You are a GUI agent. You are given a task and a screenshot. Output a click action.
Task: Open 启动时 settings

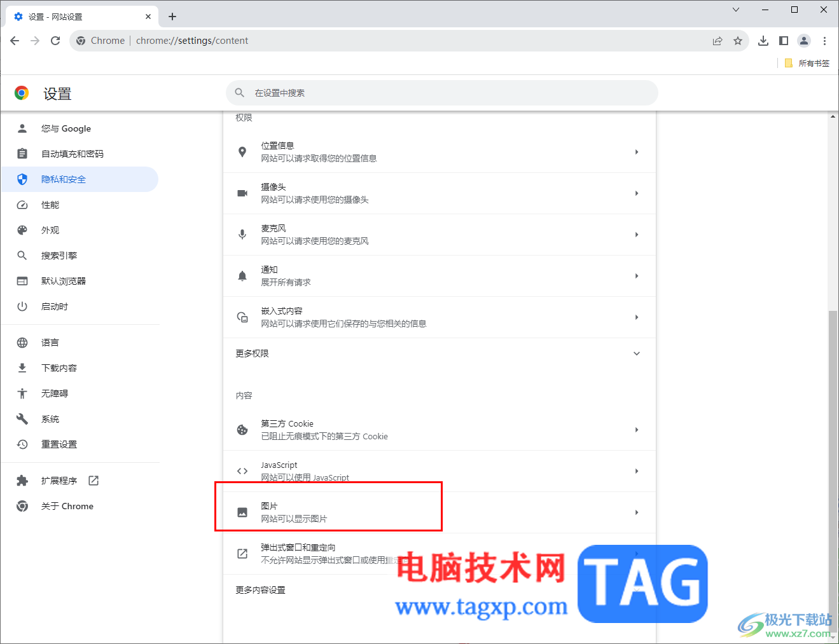[80, 306]
